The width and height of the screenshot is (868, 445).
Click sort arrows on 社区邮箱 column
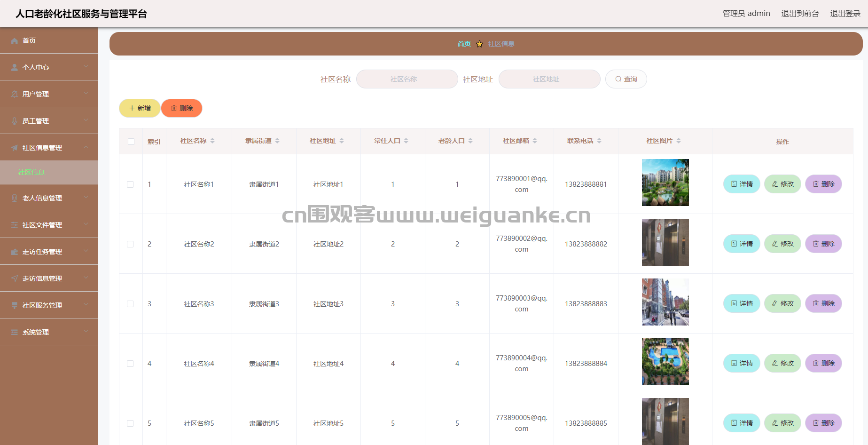(x=535, y=141)
